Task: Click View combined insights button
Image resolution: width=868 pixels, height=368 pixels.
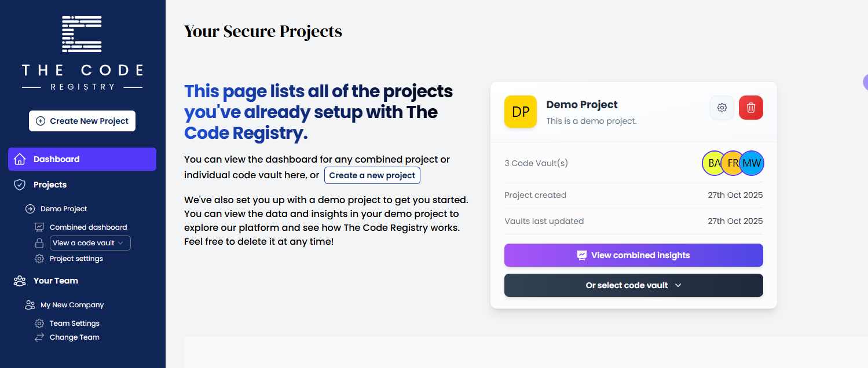Action: [633, 255]
